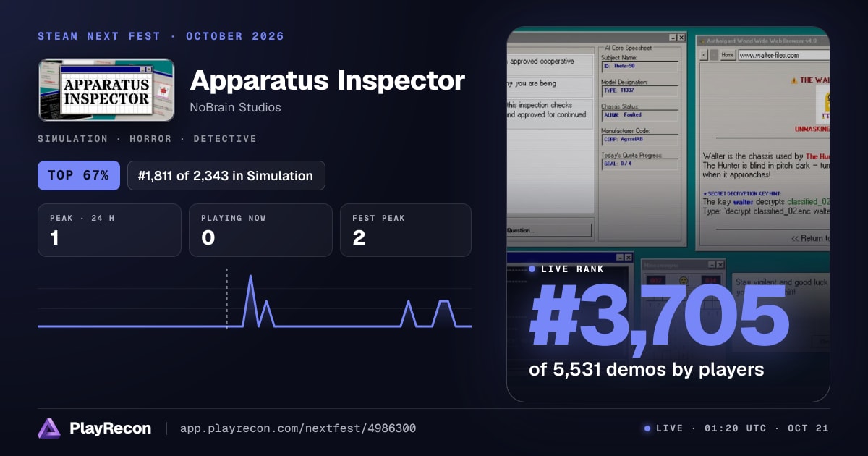Image resolution: width=868 pixels, height=456 pixels.
Task: Click the lock image above UNMASKING text
Action: [x=825, y=104]
